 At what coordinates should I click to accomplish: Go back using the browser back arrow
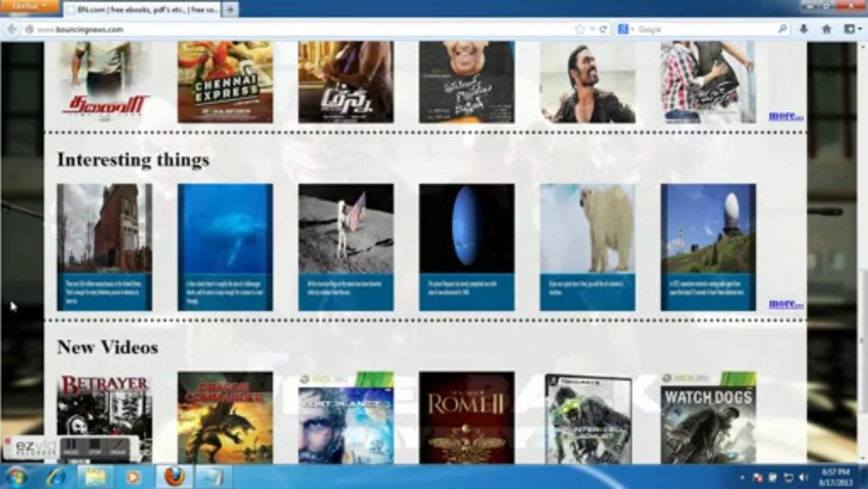(12, 29)
